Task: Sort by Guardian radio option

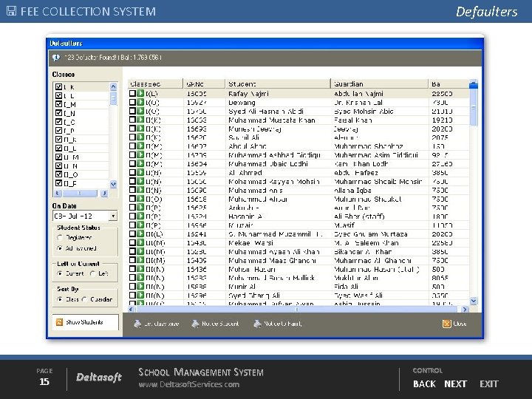Action: tap(86, 300)
